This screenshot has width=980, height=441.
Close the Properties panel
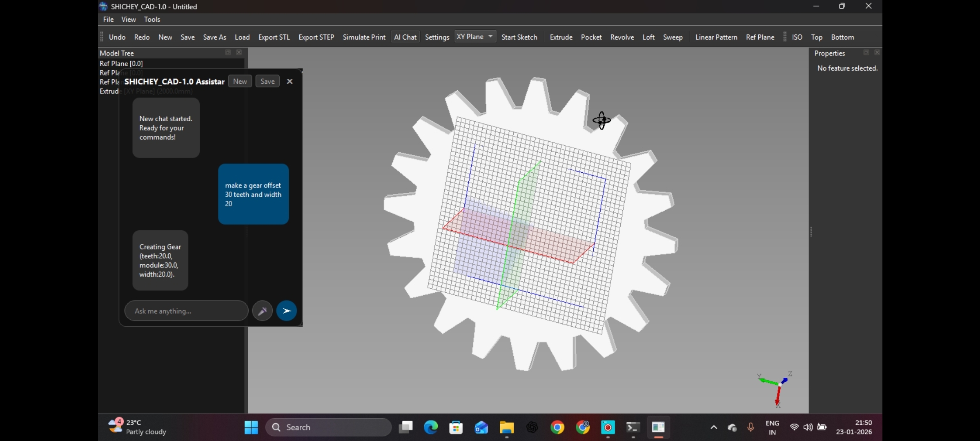(877, 52)
